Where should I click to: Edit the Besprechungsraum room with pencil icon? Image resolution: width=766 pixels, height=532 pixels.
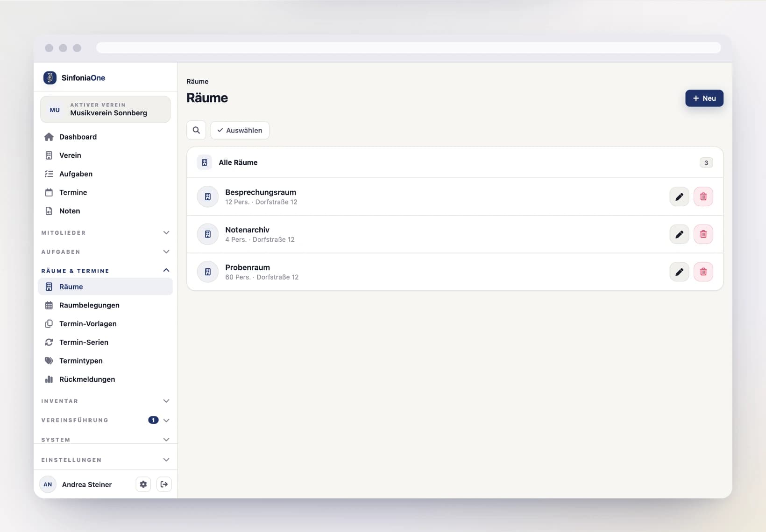(679, 196)
